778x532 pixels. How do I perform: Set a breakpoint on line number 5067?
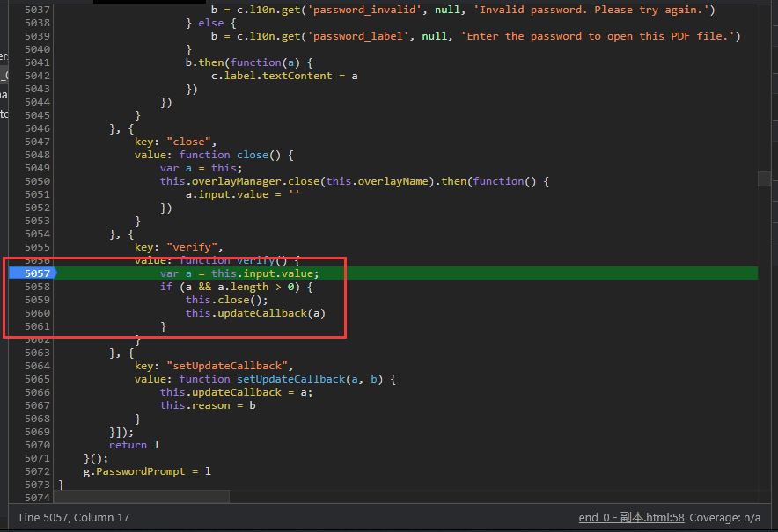click(x=37, y=405)
